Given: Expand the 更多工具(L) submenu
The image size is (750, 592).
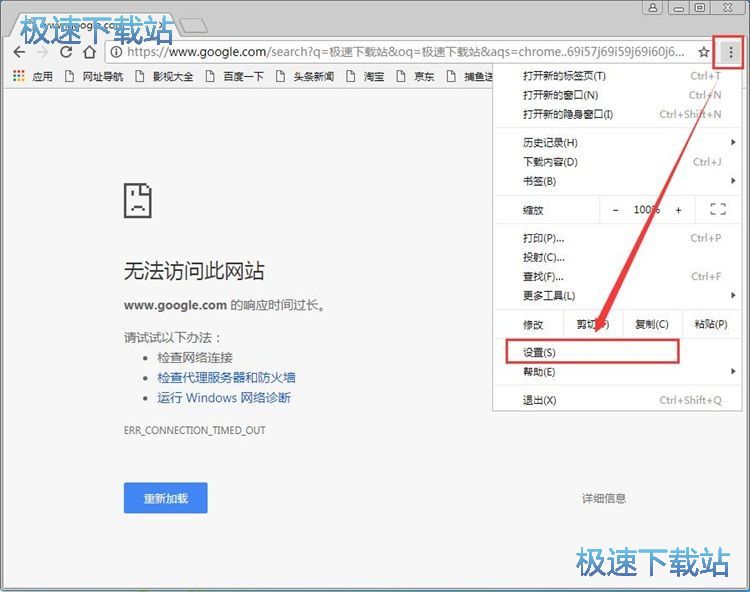Looking at the screenshot, I should pos(617,296).
